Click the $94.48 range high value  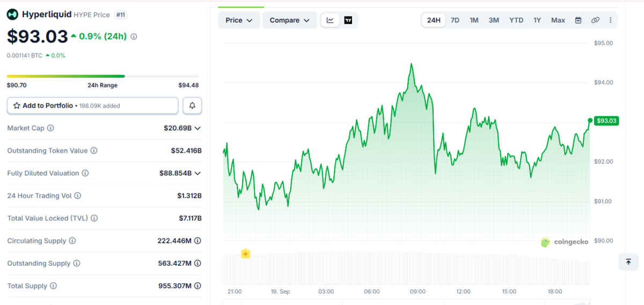[x=189, y=85]
